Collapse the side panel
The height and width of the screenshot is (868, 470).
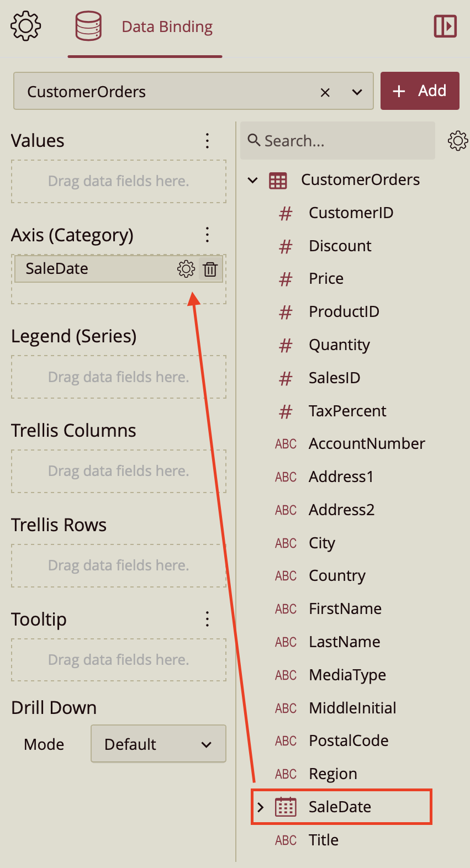tap(445, 27)
